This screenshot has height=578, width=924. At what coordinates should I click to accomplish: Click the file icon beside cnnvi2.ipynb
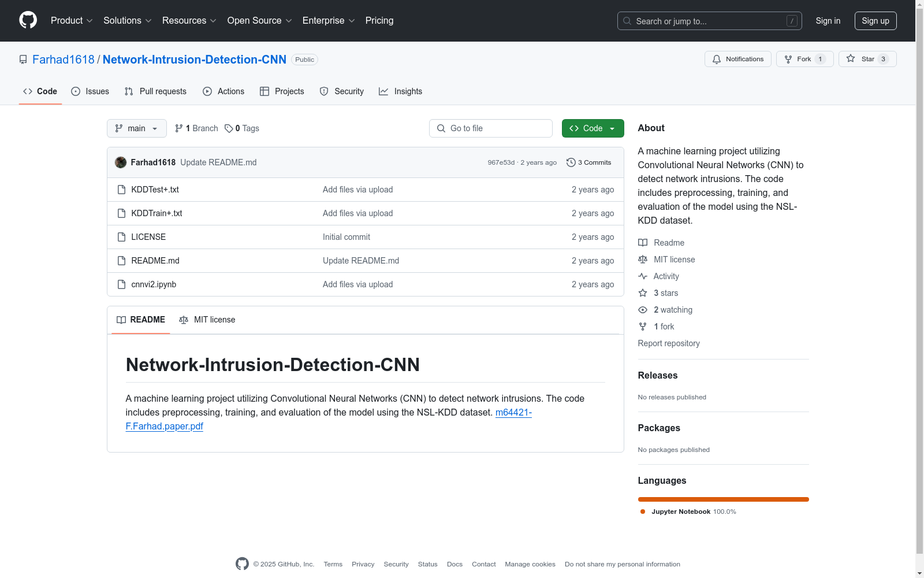point(121,284)
